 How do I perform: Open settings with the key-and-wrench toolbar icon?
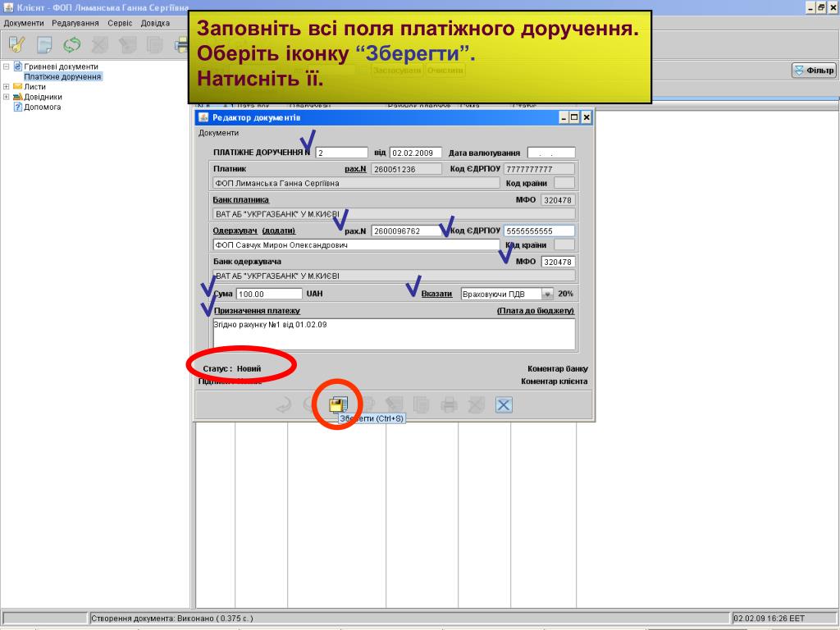click(16, 44)
